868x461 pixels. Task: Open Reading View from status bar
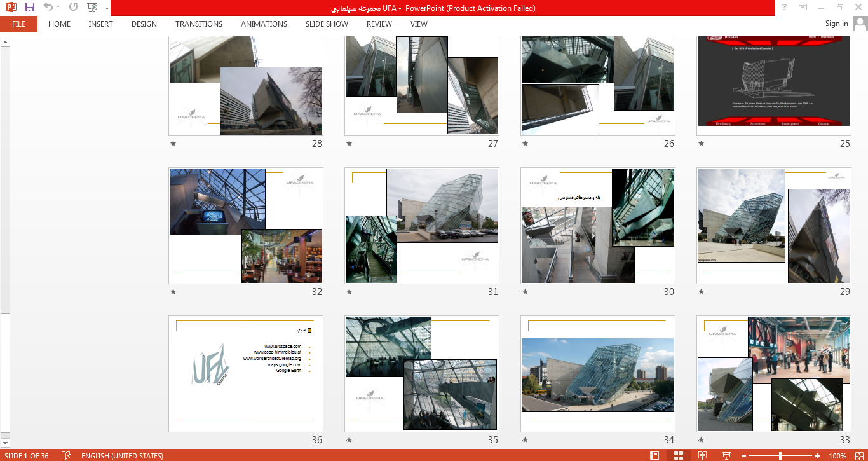tap(702, 456)
